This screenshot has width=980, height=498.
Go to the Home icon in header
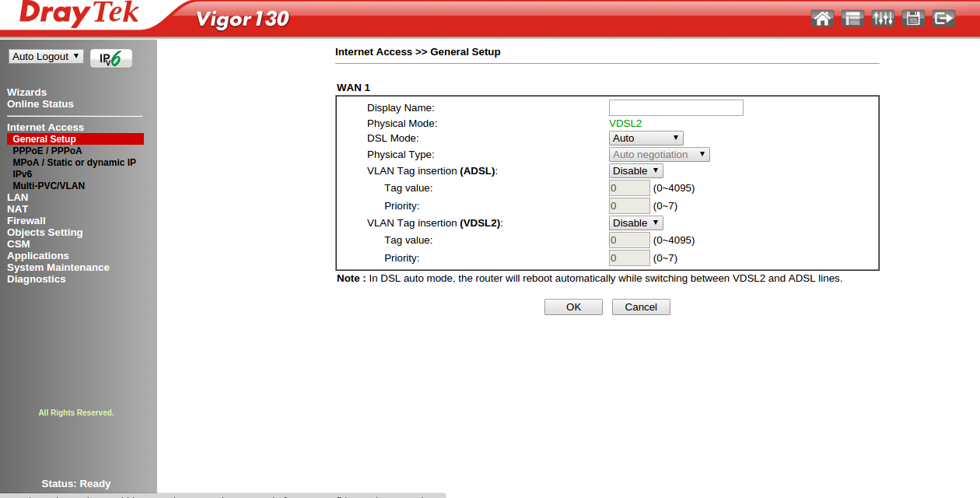(x=822, y=18)
